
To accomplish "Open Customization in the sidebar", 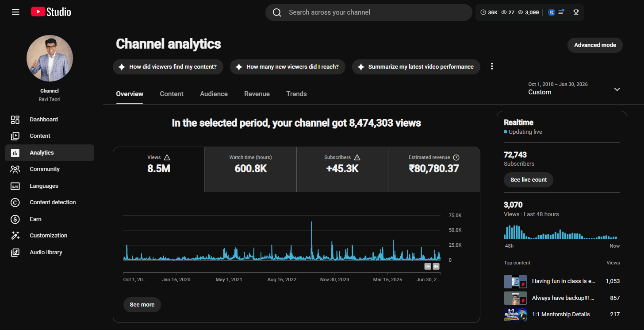I will [x=50, y=236].
